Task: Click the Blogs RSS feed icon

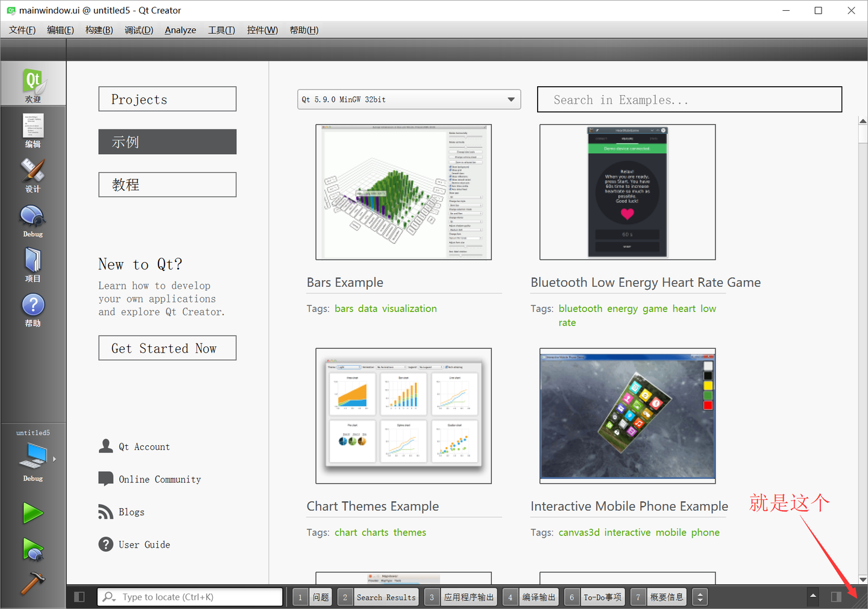Action: (106, 511)
